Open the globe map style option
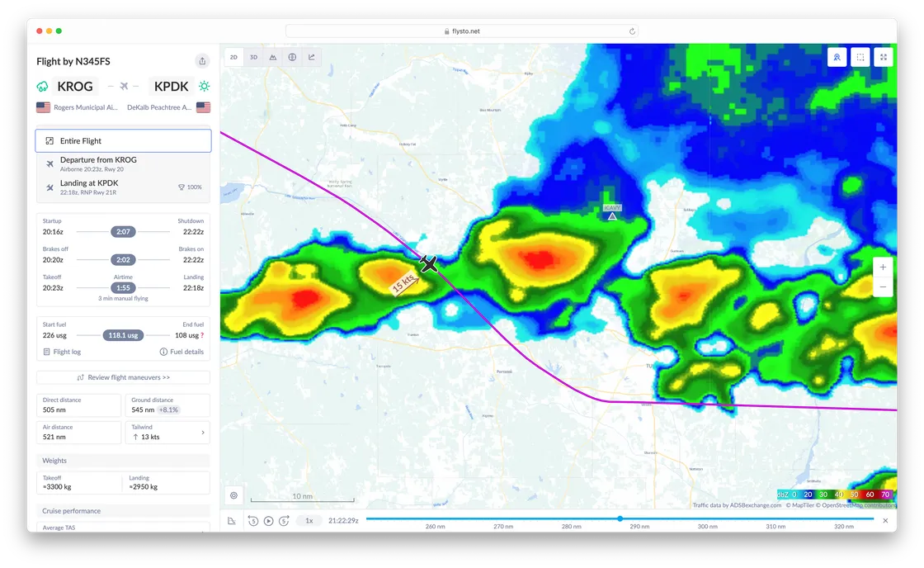 pyautogui.click(x=292, y=57)
